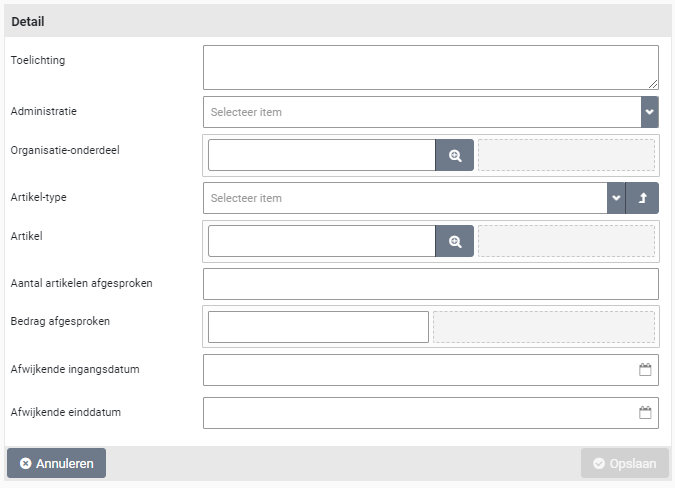Click the Detail panel header

[x=337, y=21]
